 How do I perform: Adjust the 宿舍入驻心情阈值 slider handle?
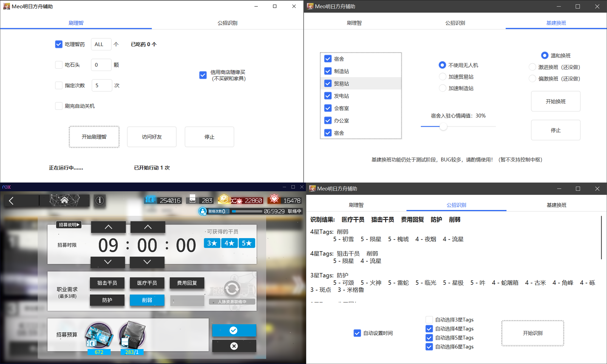tap(443, 126)
